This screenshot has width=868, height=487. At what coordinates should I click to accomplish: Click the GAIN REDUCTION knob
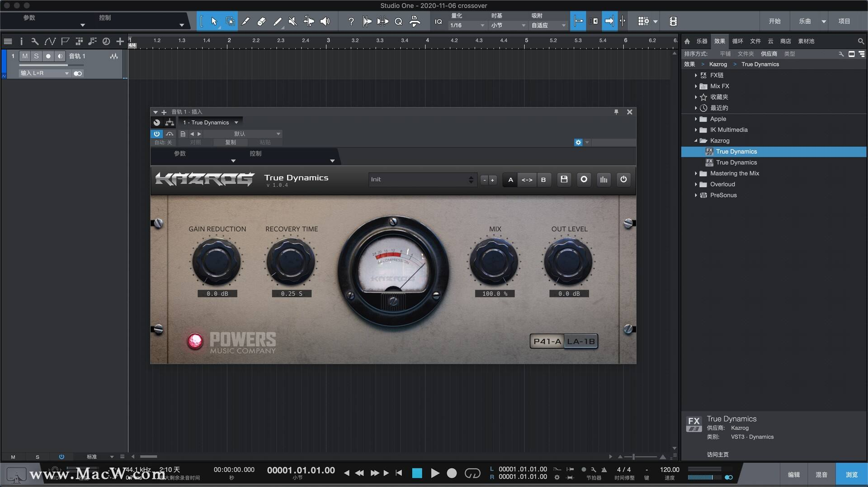tap(217, 261)
